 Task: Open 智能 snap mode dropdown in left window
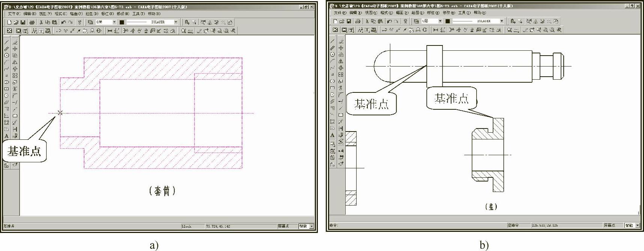coord(311,226)
